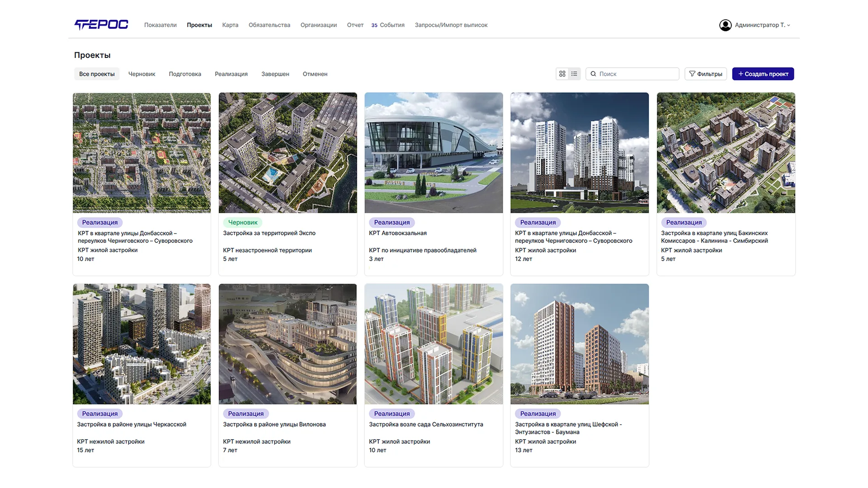
Task: Focus the Поиск search field
Action: point(632,74)
